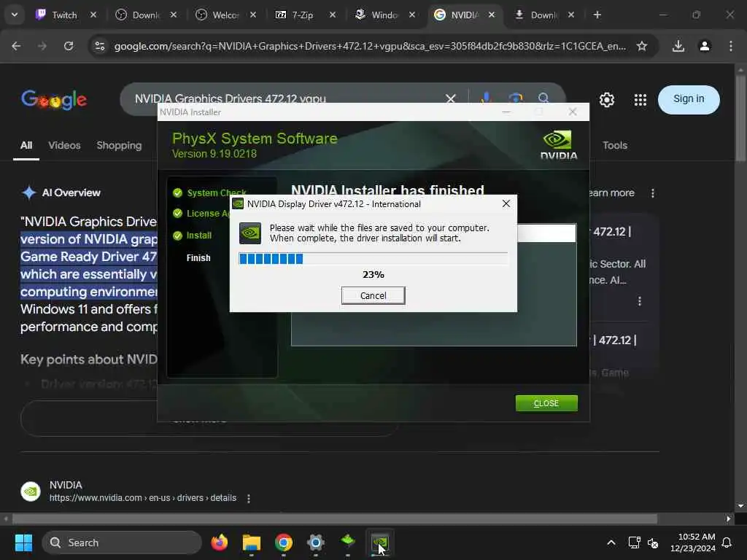
Task: Select the Videos search tab
Action: [x=64, y=145]
